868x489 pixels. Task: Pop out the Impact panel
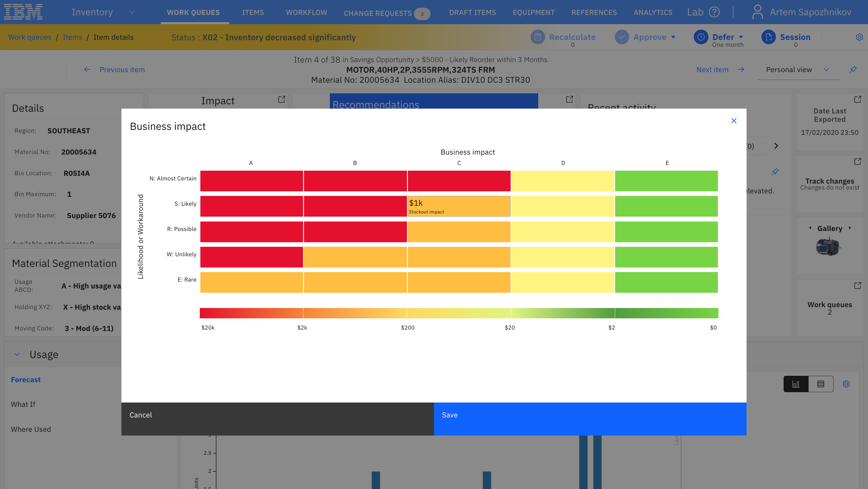tap(281, 99)
